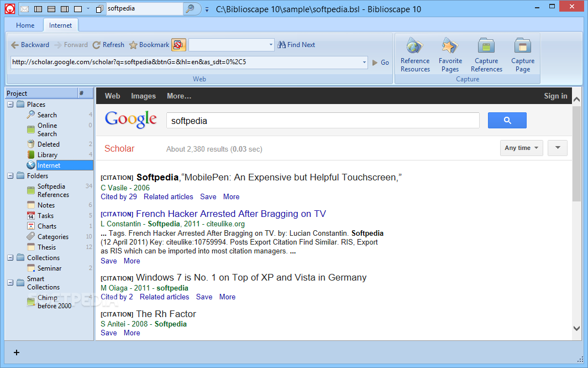Image resolution: width=588 pixels, height=368 pixels.
Task: Open the layout options dropdown arrow
Action: coord(88,9)
